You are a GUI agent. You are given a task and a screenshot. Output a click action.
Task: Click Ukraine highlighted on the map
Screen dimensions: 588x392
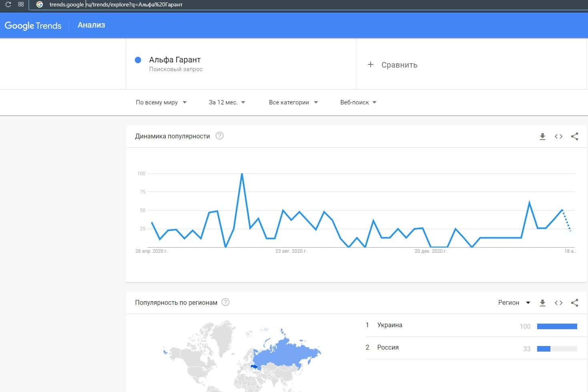254,366
